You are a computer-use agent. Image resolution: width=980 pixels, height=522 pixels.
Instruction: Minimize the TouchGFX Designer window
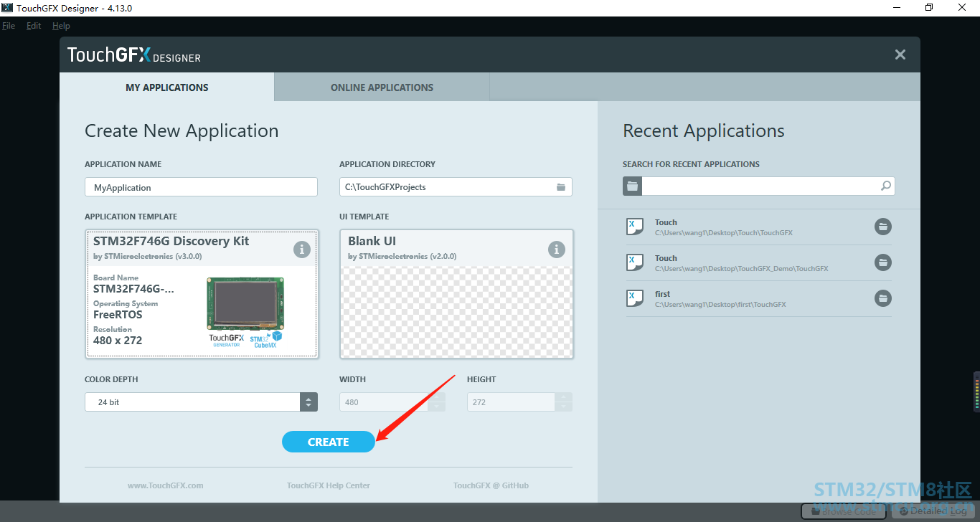point(896,8)
